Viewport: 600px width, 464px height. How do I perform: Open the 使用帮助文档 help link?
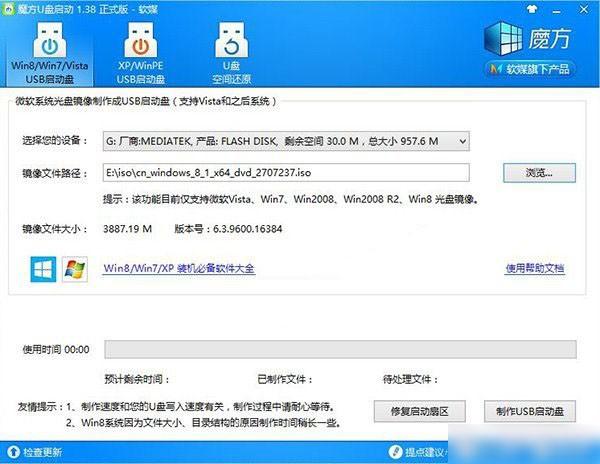click(x=535, y=268)
